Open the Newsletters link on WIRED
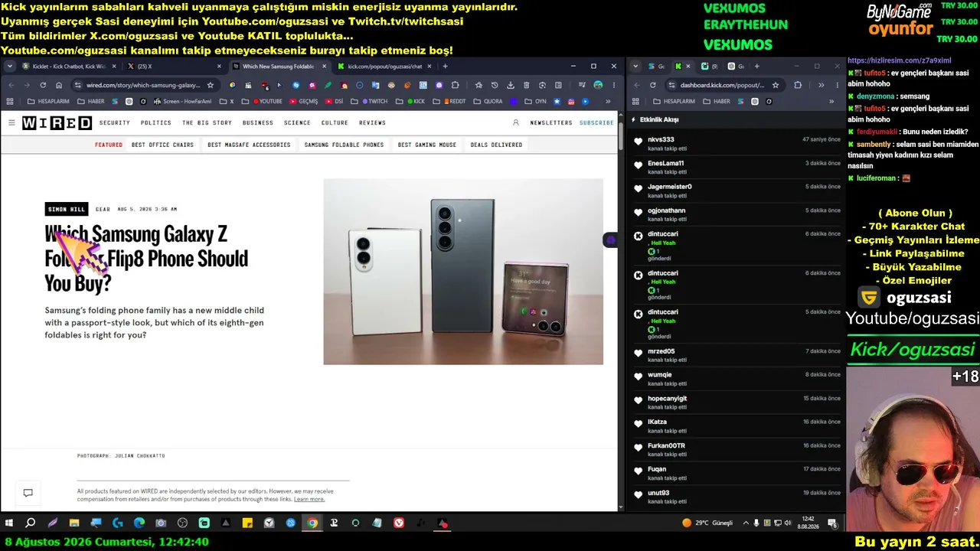980x551 pixels. tap(551, 122)
